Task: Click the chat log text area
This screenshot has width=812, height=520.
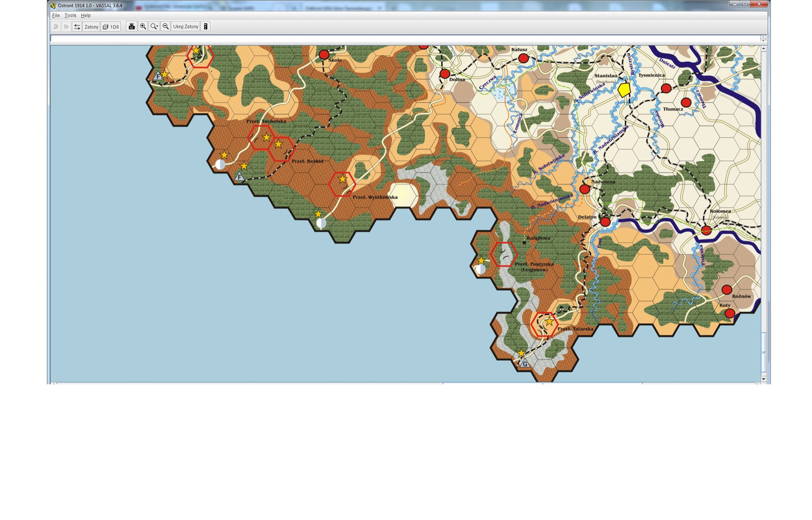Action: [x=406, y=39]
